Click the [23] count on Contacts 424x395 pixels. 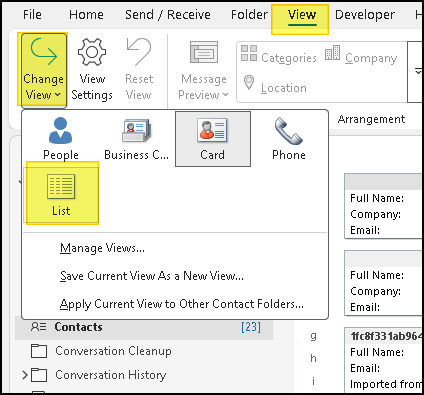click(x=251, y=327)
